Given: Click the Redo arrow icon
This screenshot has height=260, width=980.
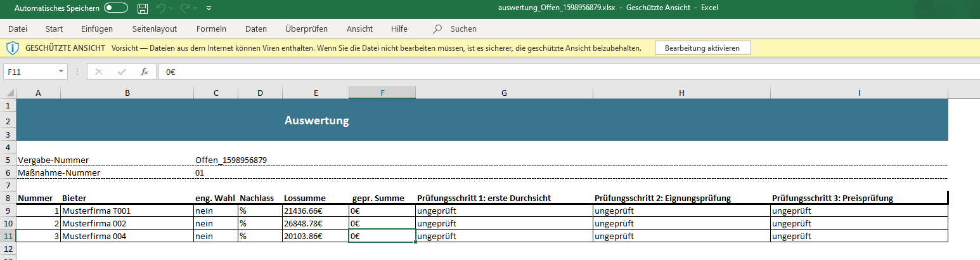Looking at the screenshot, I should [x=185, y=8].
